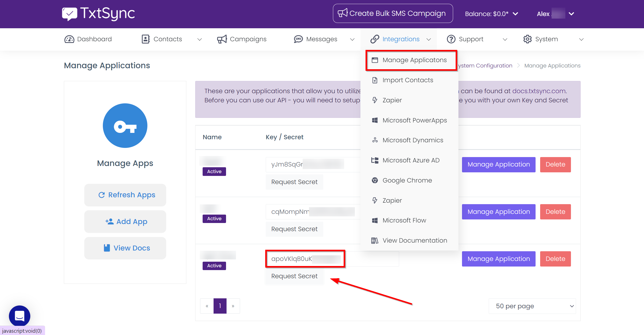
Task: Click View Docs button
Action: [x=125, y=248]
